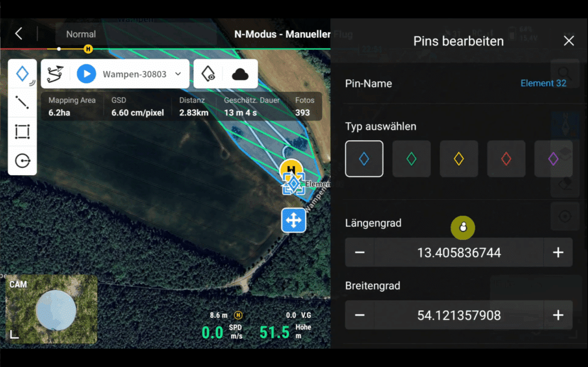Decrease Breitengrad with minus button
The height and width of the screenshot is (367, 588).
[359, 315]
